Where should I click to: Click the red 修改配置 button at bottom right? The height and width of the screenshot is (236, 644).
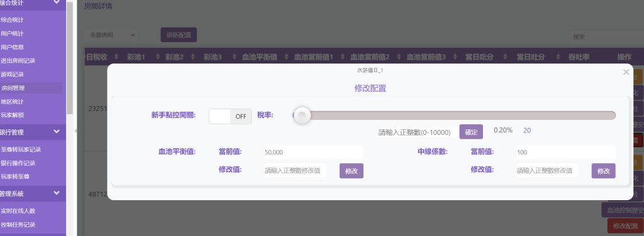point(626,226)
